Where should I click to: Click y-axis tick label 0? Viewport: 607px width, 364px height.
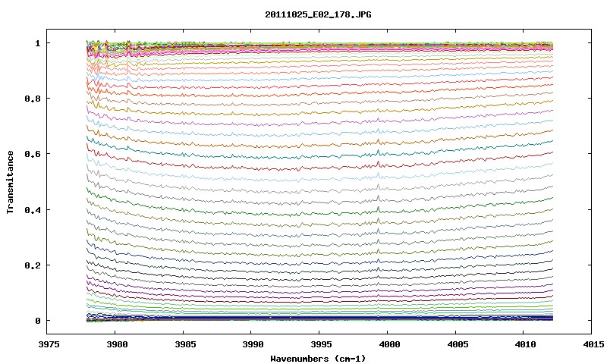click(x=38, y=321)
